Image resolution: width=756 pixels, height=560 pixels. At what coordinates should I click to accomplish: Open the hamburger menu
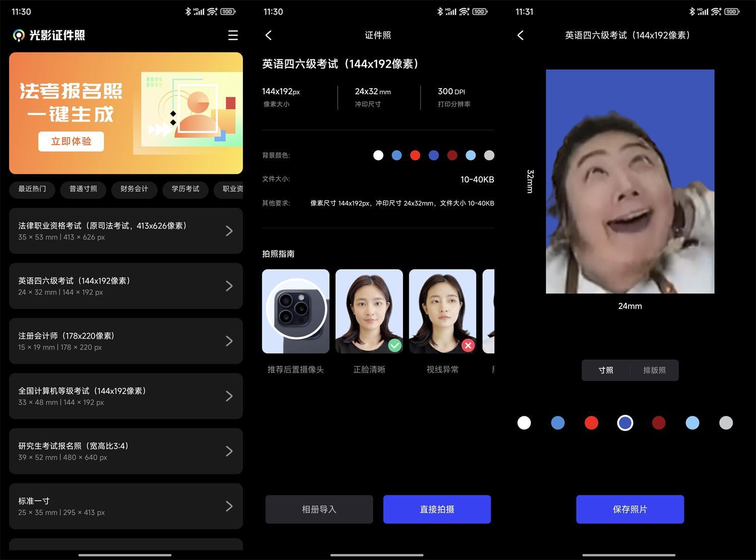tap(233, 35)
